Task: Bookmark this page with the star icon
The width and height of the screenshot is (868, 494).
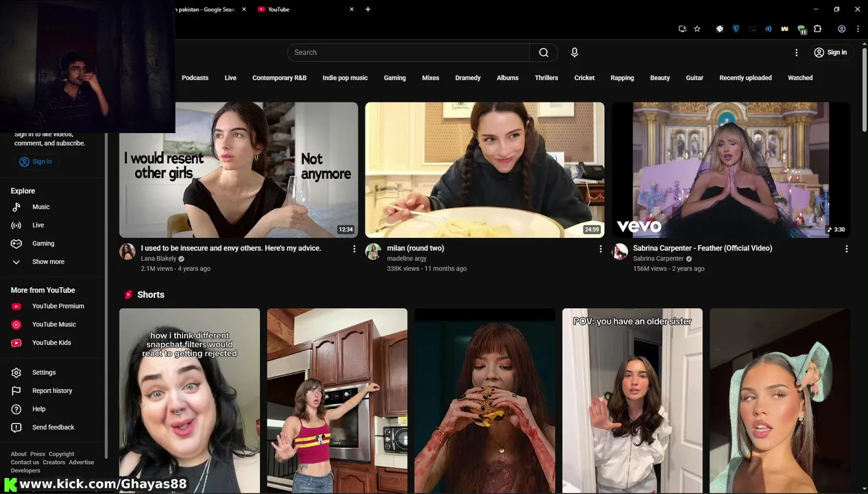Action: [697, 29]
